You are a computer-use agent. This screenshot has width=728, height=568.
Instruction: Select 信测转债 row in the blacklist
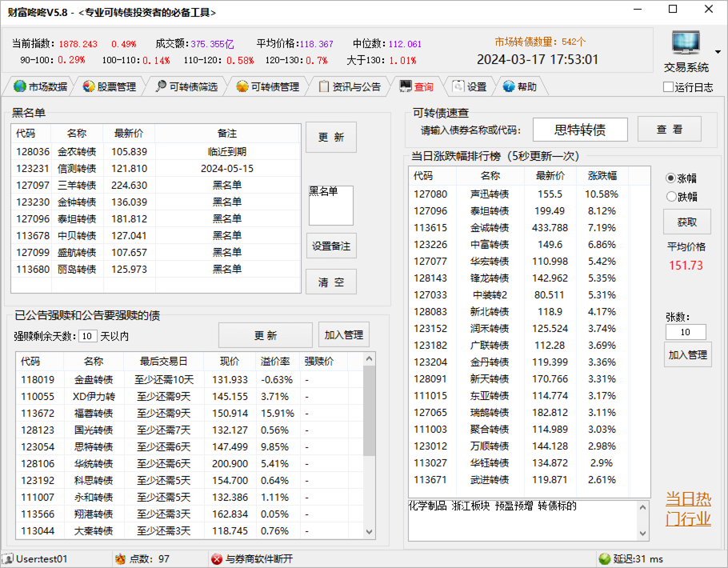click(x=155, y=169)
